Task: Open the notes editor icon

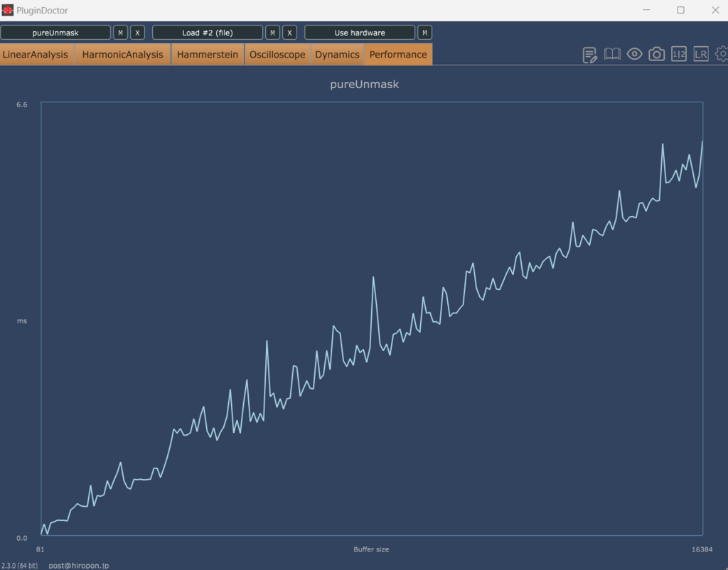Action: [589, 55]
